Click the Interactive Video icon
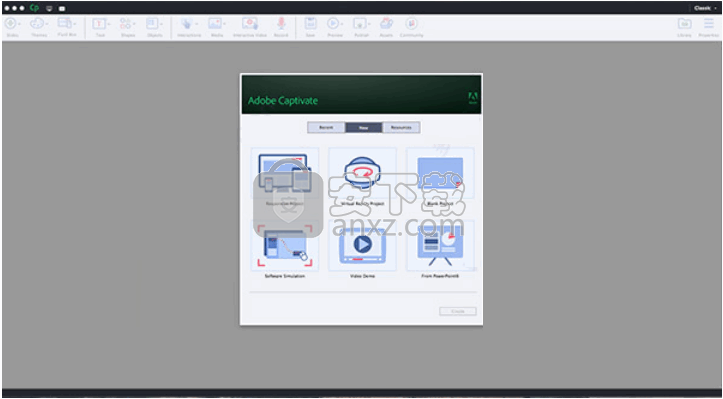The height and width of the screenshot is (399, 723). [250, 24]
